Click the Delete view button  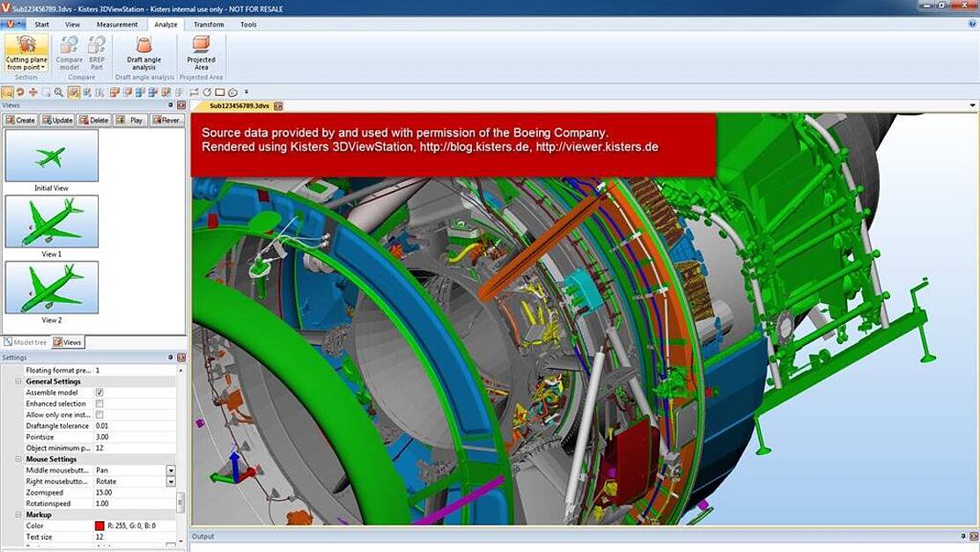tap(93, 120)
